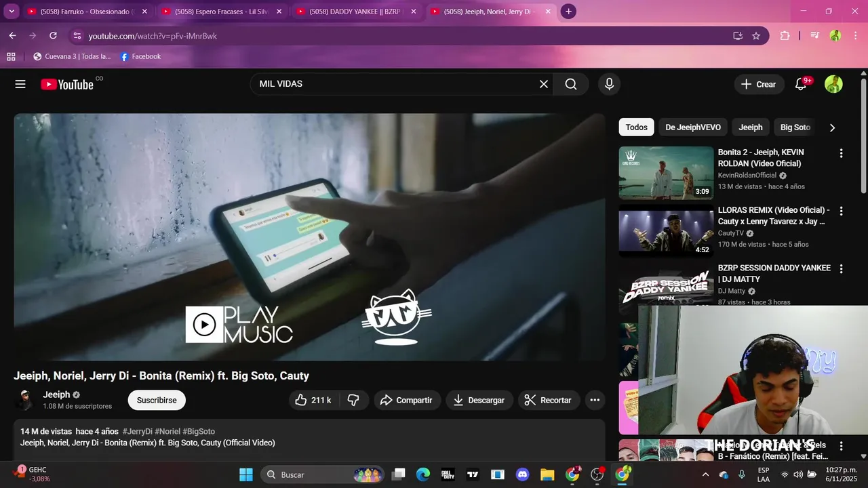Open the Facebook bookmark
The width and height of the screenshot is (868, 488).
click(x=140, y=56)
